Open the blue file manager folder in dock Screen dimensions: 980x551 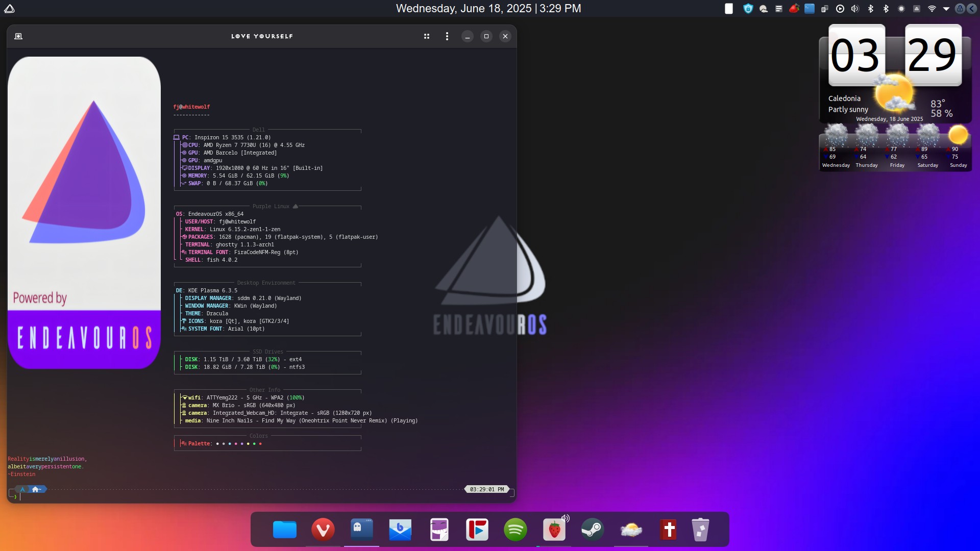point(285,529)
